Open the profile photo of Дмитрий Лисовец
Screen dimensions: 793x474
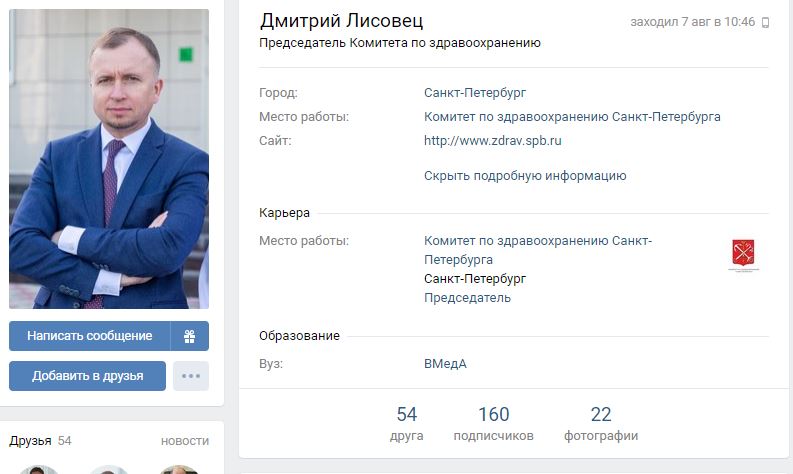[109, 159]
